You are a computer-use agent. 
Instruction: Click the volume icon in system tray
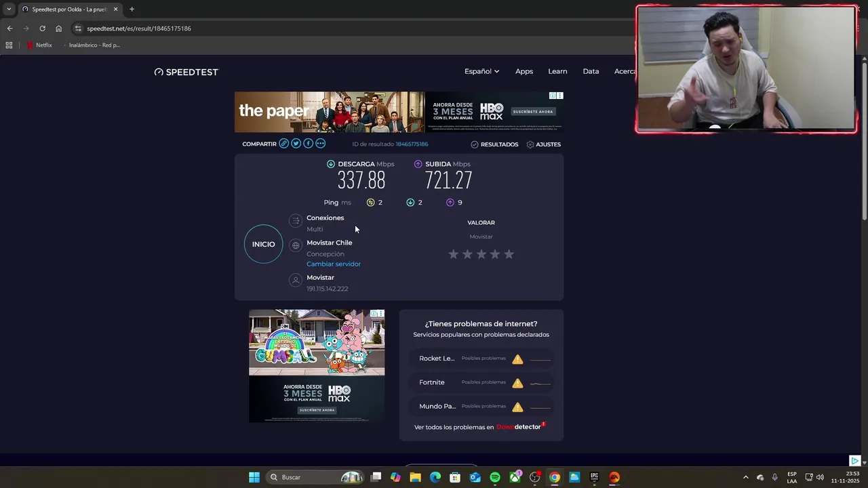[x=820, y=477]
